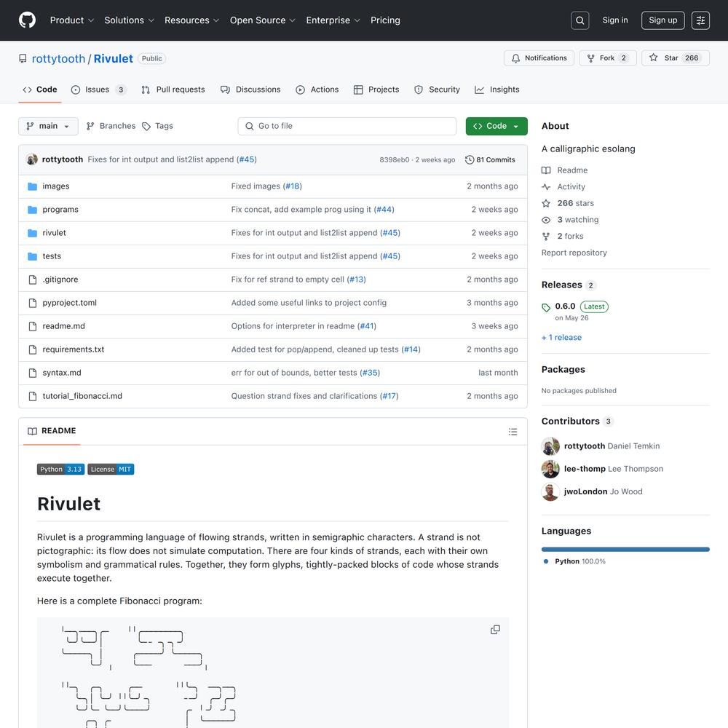Click the Go to file search field
Screen dimensions: 728x728
point(347,126)
